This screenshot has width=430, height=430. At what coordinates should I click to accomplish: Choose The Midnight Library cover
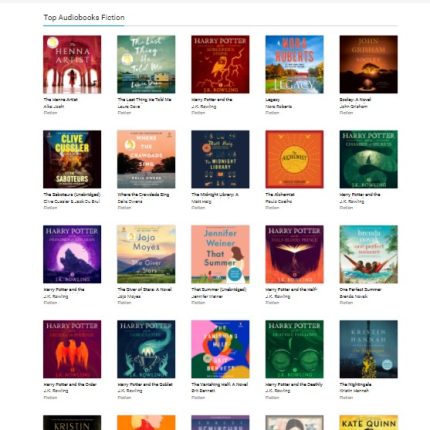(220, 159)
